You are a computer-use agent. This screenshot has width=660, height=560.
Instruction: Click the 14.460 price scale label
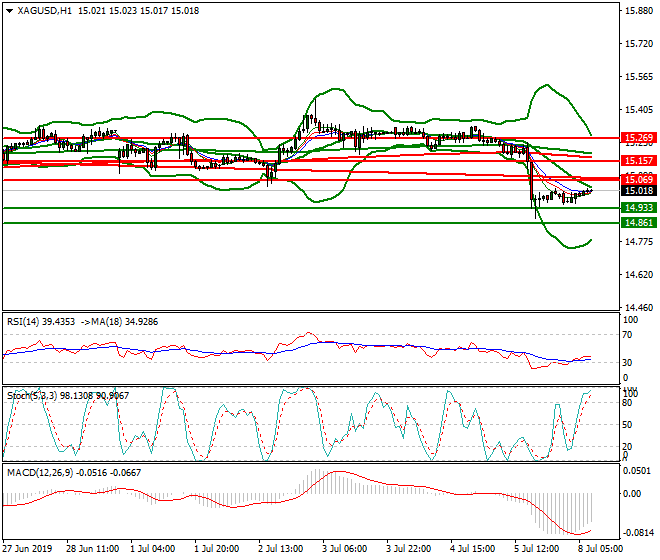(637, 307)
